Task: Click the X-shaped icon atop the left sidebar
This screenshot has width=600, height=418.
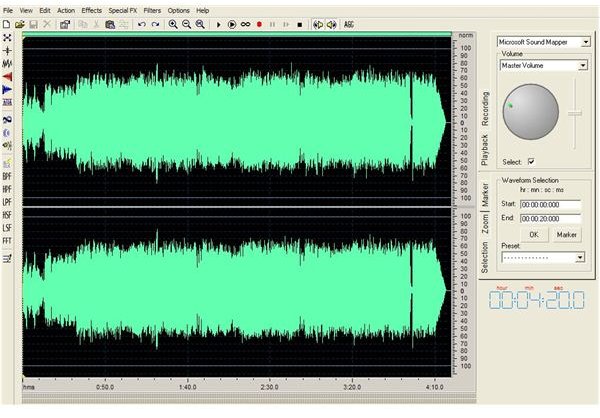Action: [7, 38]
